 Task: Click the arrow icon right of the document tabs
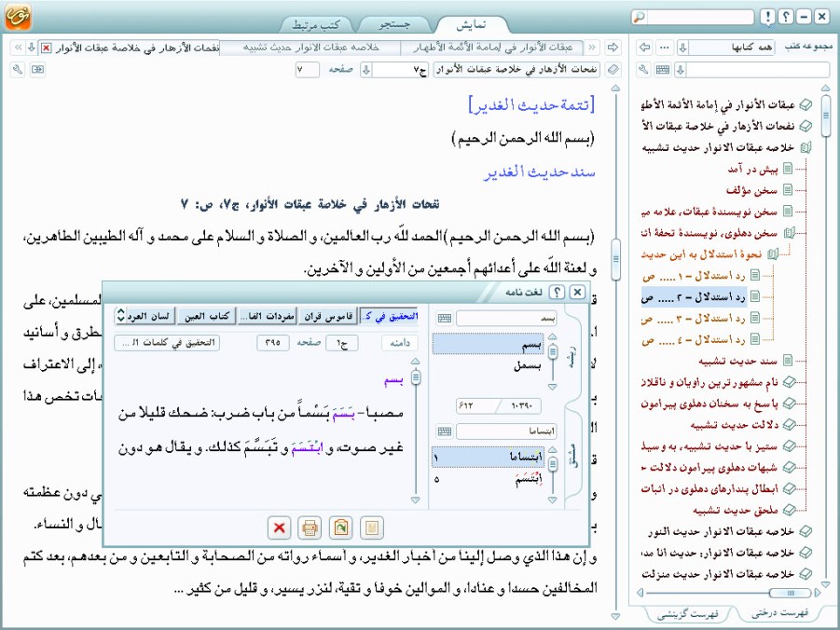(613, 48)
